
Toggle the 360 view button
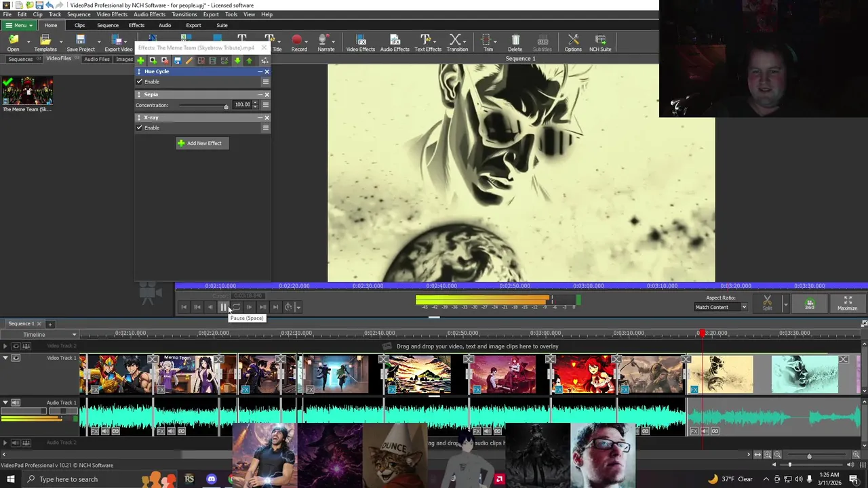click(x=809, y=302)
